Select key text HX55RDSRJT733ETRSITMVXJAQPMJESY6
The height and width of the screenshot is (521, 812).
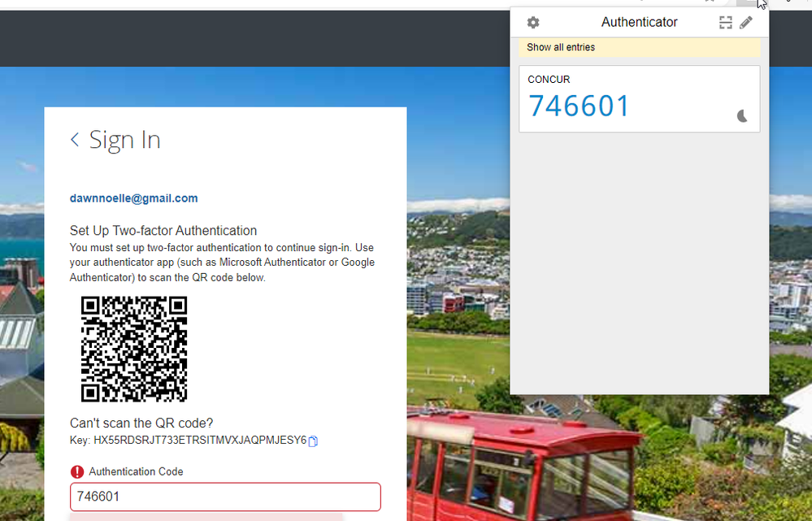click(200, 441)
